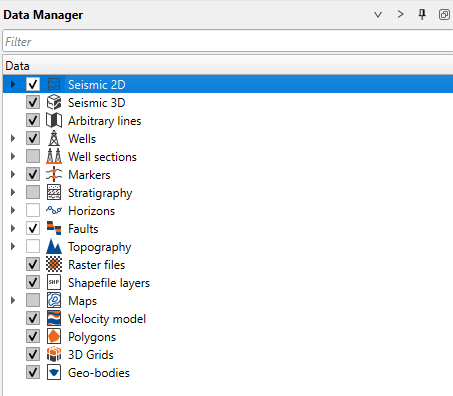The height and width of the screenshot is (396, 453).
Task: Expand the Faults tree node
Action: (13, 228)
